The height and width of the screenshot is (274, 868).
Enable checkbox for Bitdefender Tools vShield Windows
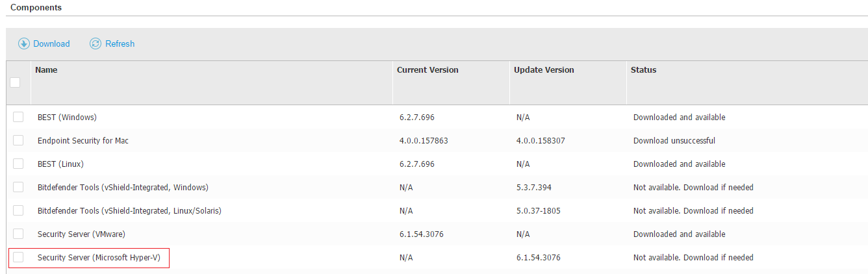(x=18, y=187)
